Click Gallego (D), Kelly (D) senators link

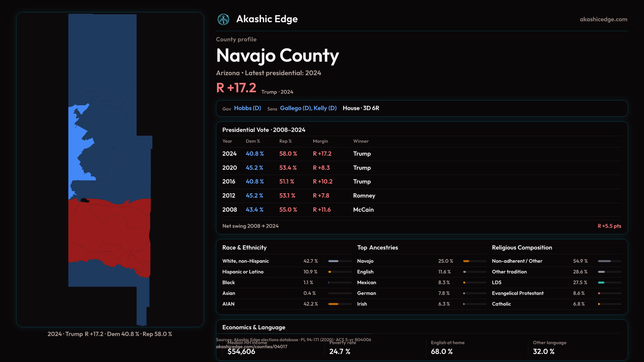click(x=308, y=108)
